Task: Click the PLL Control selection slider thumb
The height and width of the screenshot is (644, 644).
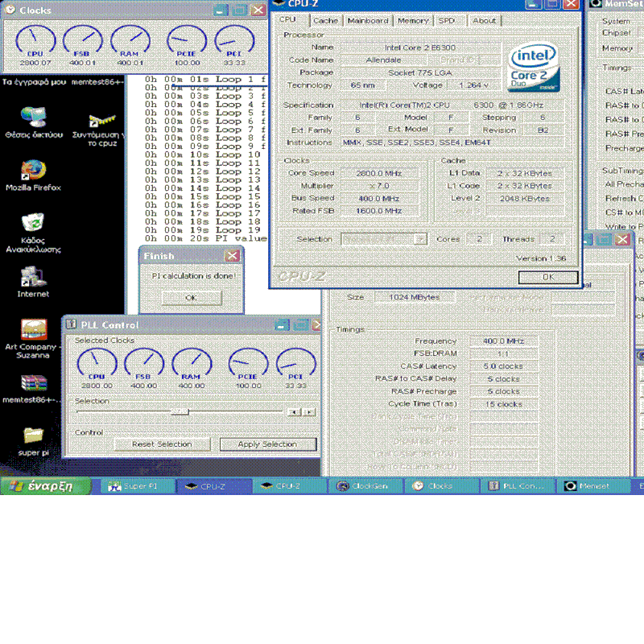Action: [x=180, y=411]
